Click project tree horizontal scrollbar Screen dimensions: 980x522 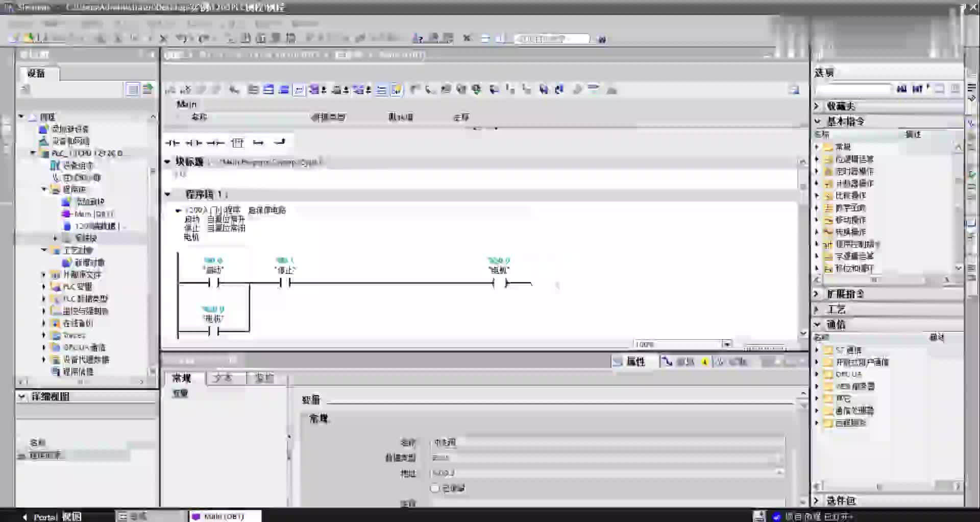coord(81,382)
